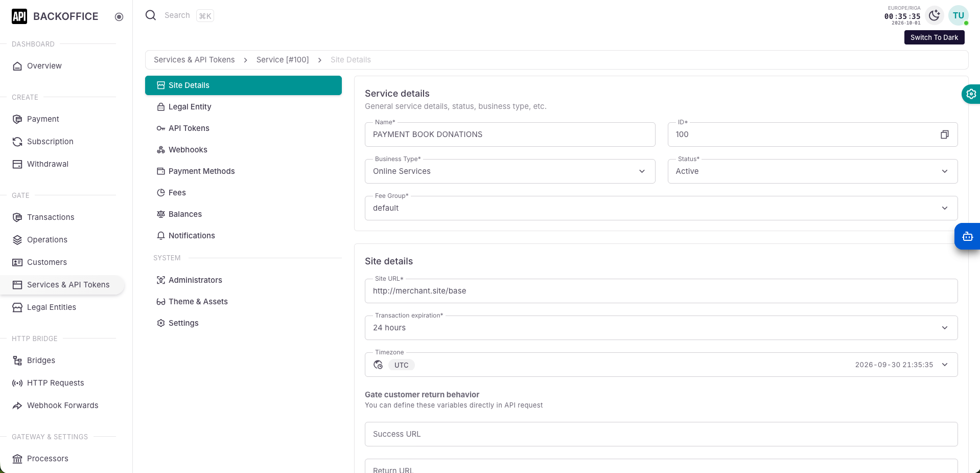Click the Legal Entities storefront icon

17,307
